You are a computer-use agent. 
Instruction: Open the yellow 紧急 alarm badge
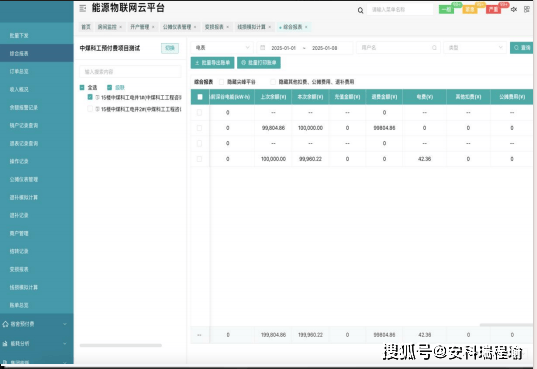470,9
